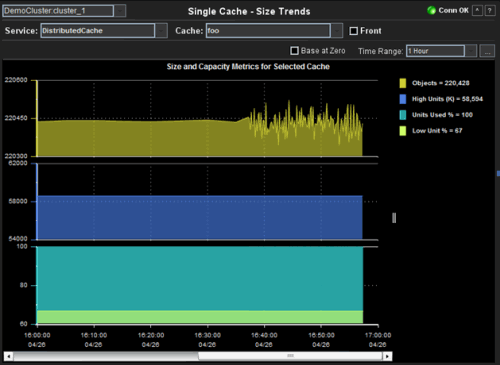The height and width of the screenshot is (365, 500).
Task: Click the caret up button near Conn OK
Action: (477, 10)
